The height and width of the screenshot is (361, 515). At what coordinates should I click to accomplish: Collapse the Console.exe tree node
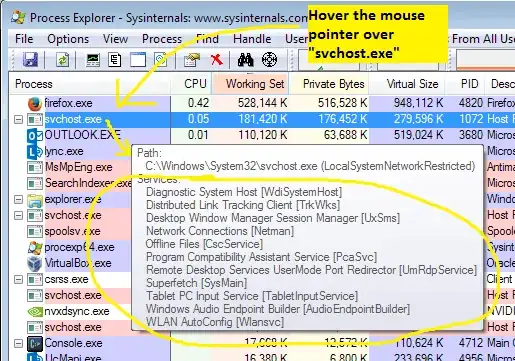point(19,343)
